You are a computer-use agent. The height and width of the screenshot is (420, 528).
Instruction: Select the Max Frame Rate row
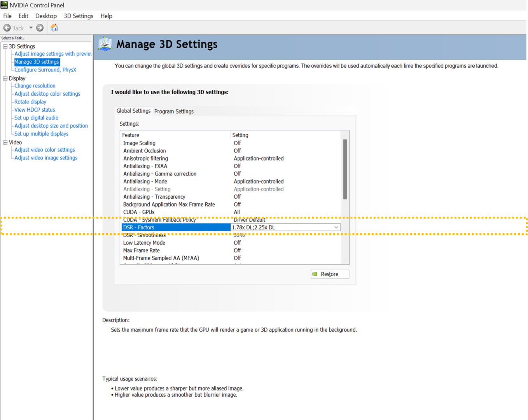[231, 250]
